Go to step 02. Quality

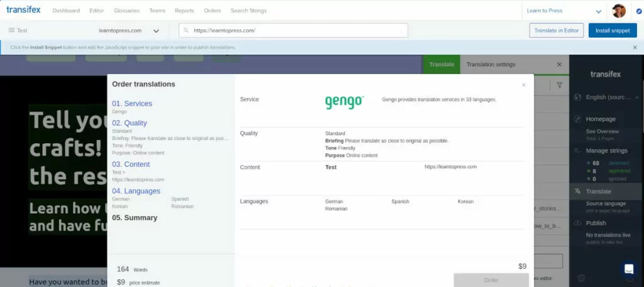130,123
